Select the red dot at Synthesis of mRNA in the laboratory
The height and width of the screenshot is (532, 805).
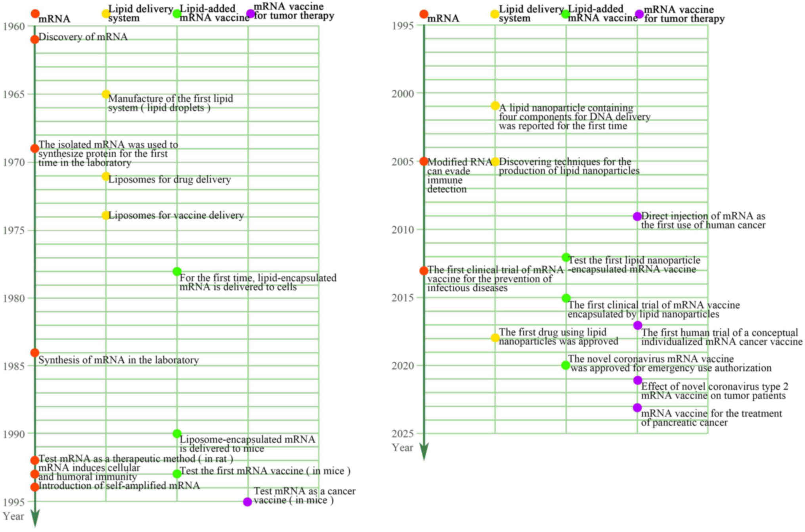click(x=34, y=353)
